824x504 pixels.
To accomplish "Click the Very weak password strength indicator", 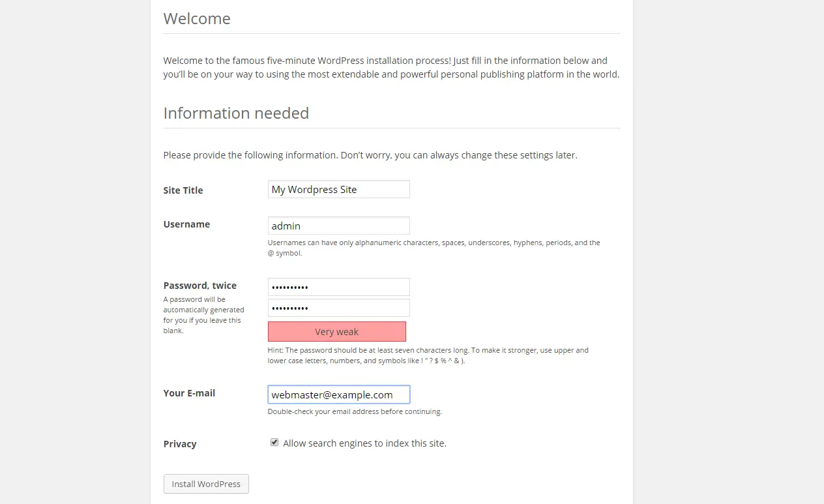I will click(x=337, y=331).
